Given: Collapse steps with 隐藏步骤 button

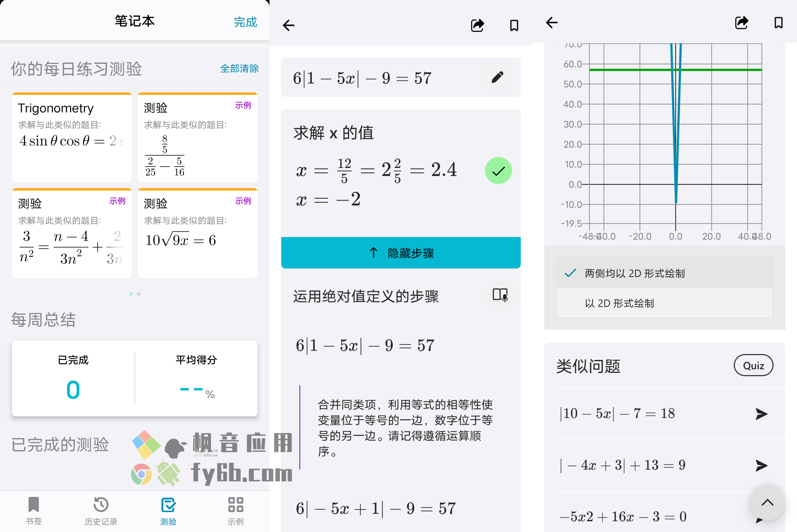Looking at the screenshot, I should [x=401, y=253].
